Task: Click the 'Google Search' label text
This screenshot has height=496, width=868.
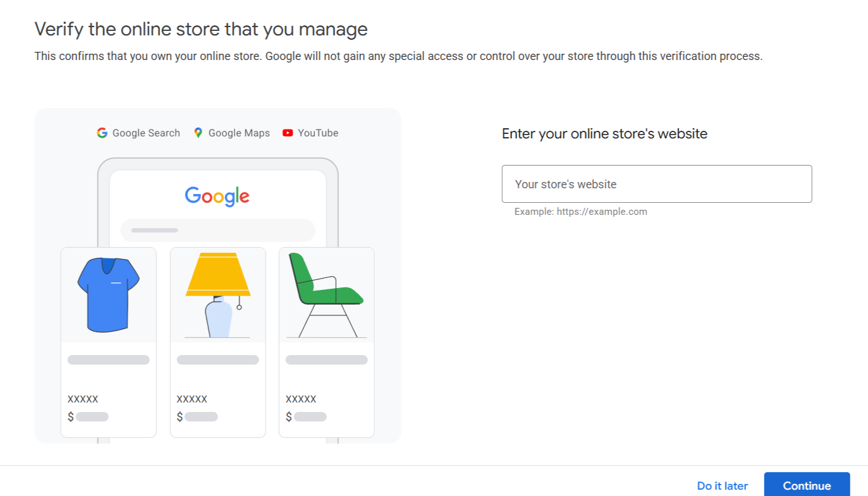Action: 146,133
